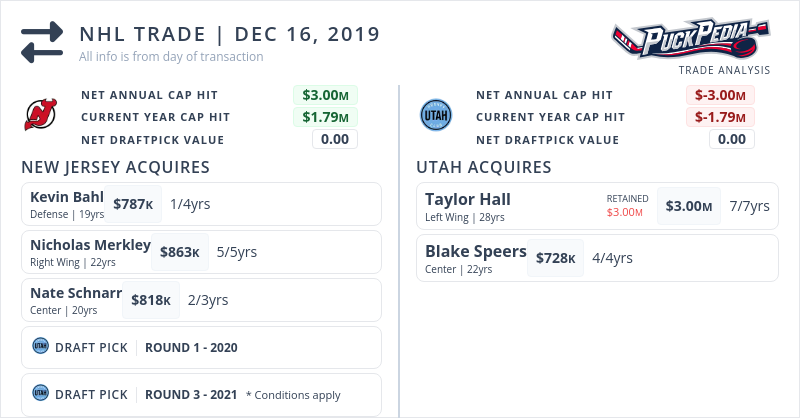Click Kevin Bahl's $787K cap hit badge
800x418 pixels.
coord(133,204)
